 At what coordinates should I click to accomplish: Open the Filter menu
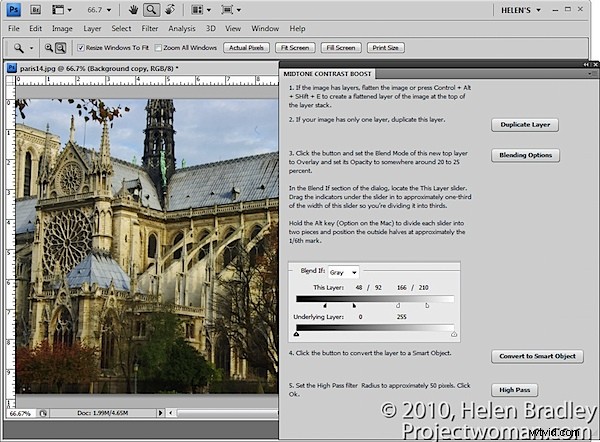coord(150,29)
